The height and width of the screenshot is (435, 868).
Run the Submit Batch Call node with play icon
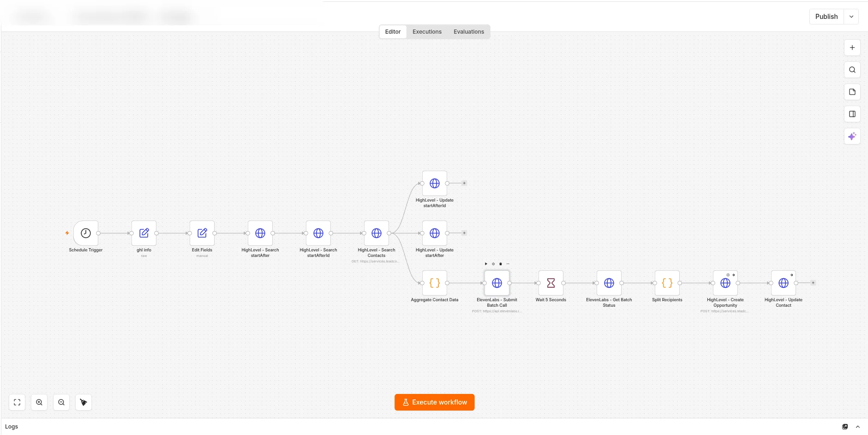[486, 264]
